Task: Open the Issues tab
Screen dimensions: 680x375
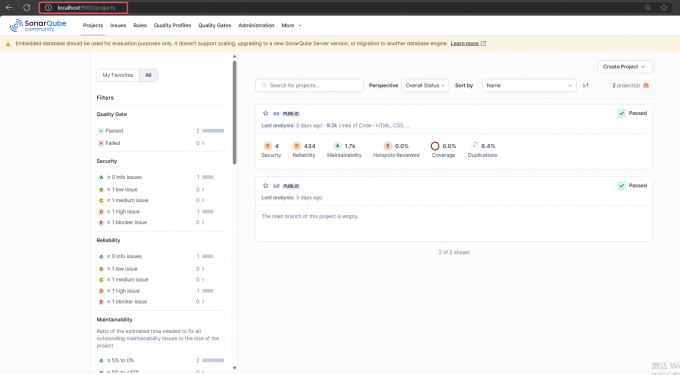Action: point(118,26)
